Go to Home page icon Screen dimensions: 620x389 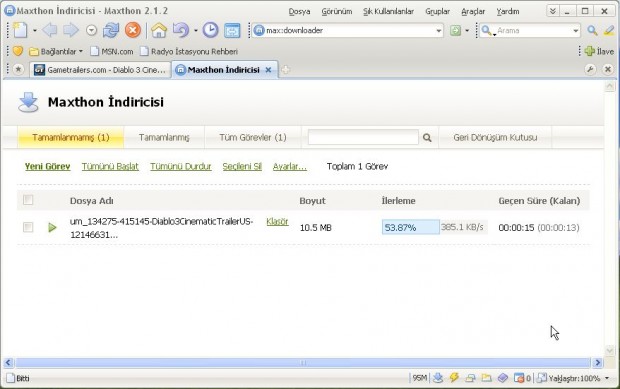[159, 30]
